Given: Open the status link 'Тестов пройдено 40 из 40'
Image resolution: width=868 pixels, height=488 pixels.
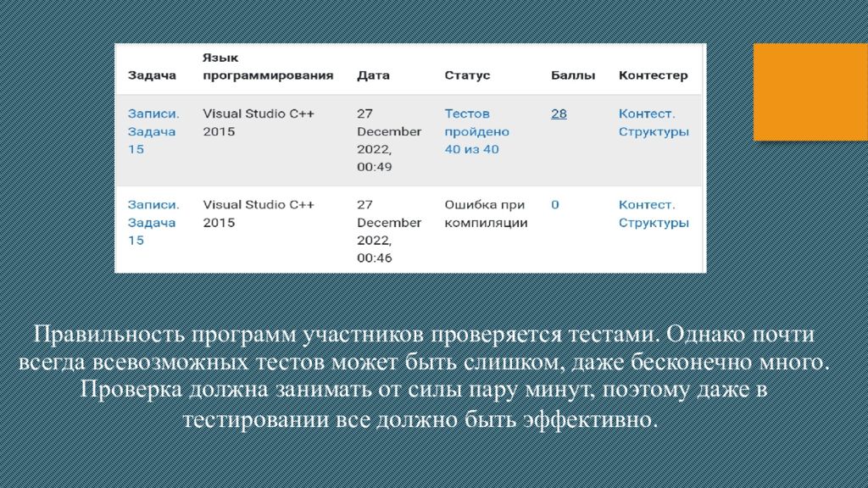Looking at the screenshot, I should coord(476,131).
